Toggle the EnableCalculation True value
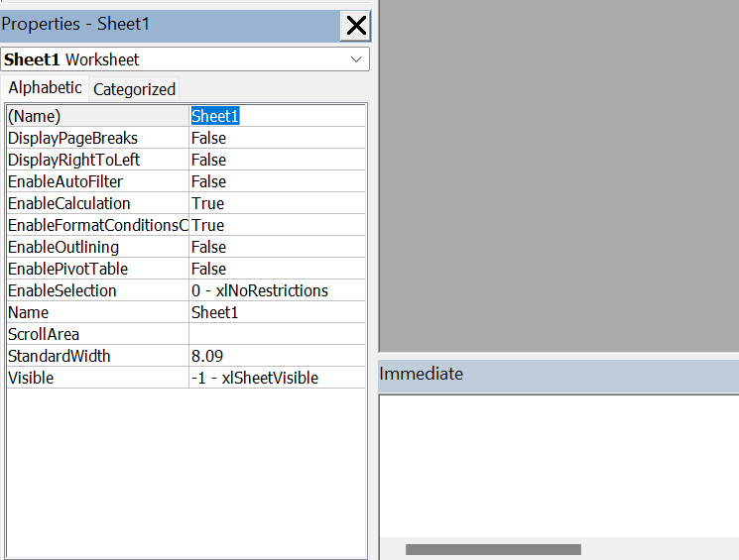This screenshot has width=739, height=560. point(277,203)
